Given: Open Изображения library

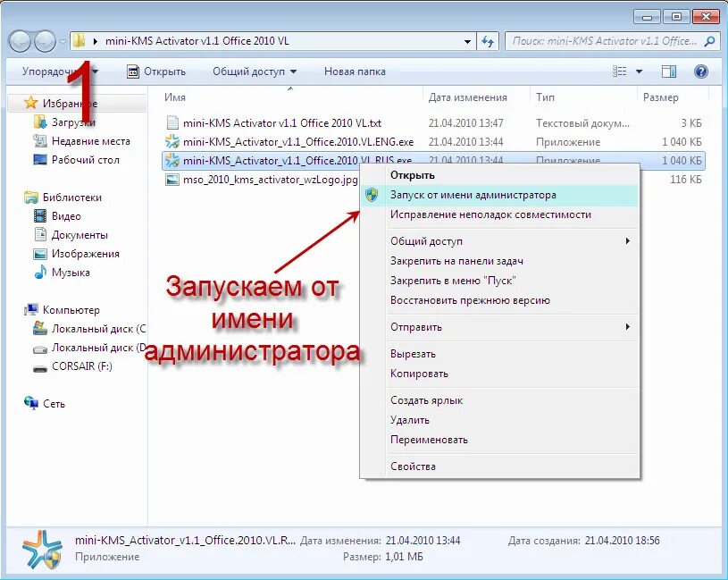Looking at the screenshot, I should [86, 254].
